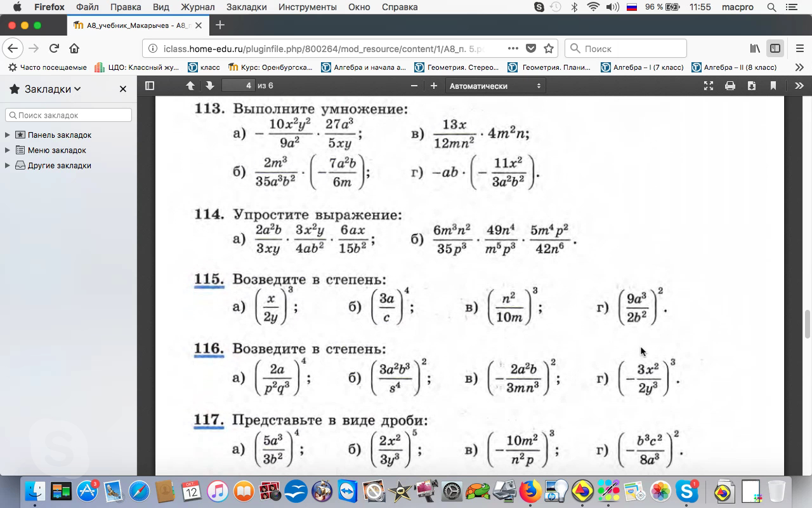Viewport: 812px width, 508px height.
Task: Open "Алгебра – I (7 класс)" bookmark
Action: (x=643, y=67)
